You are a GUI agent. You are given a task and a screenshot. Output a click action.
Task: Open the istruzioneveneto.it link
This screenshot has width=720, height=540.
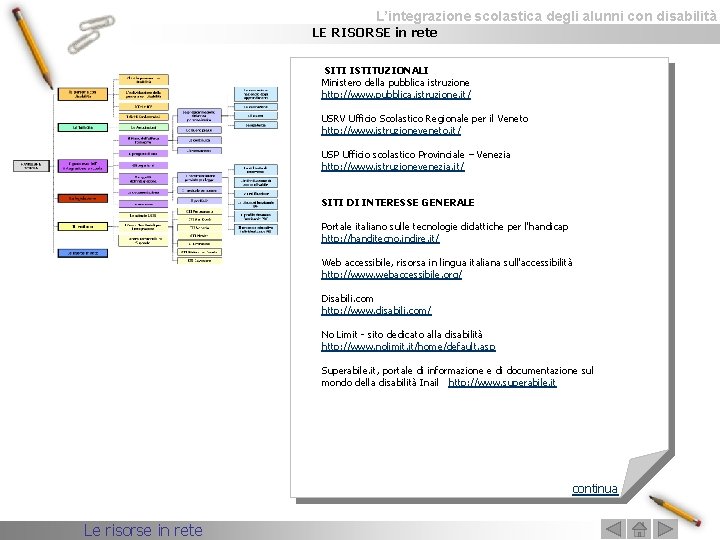pos(391,130)
